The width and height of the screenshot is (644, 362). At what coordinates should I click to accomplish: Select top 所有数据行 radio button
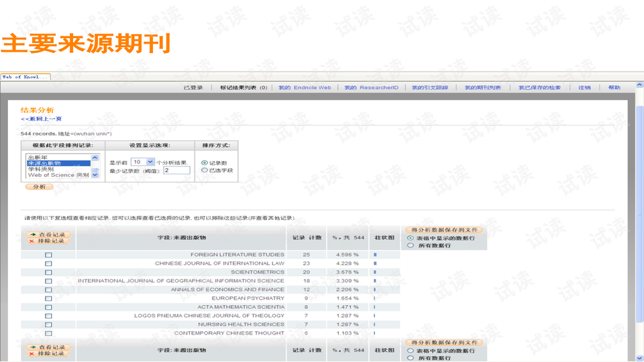pyautogui.click(x=411, y=245)
